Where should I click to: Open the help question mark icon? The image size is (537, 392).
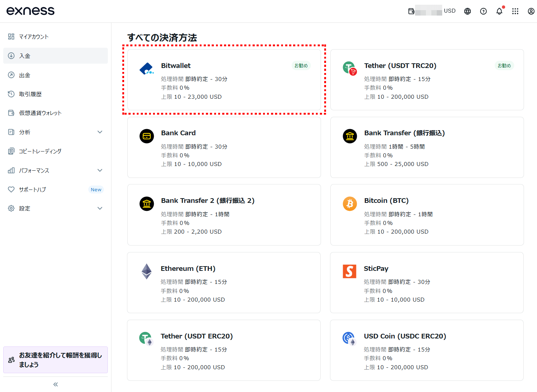coord(483,11)
